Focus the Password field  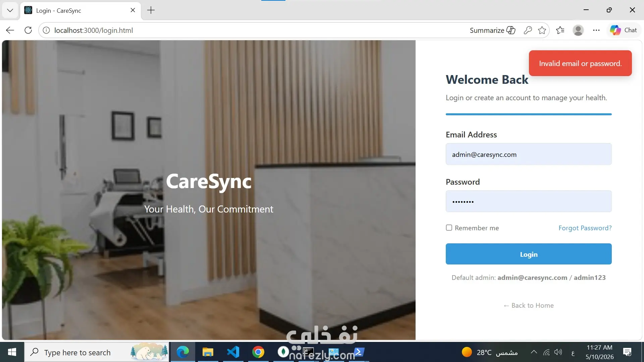[x=529, y=201]
